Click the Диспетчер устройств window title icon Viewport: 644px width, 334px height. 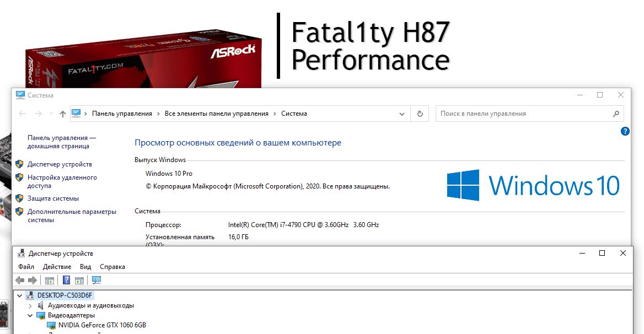[x=21, y=253]
